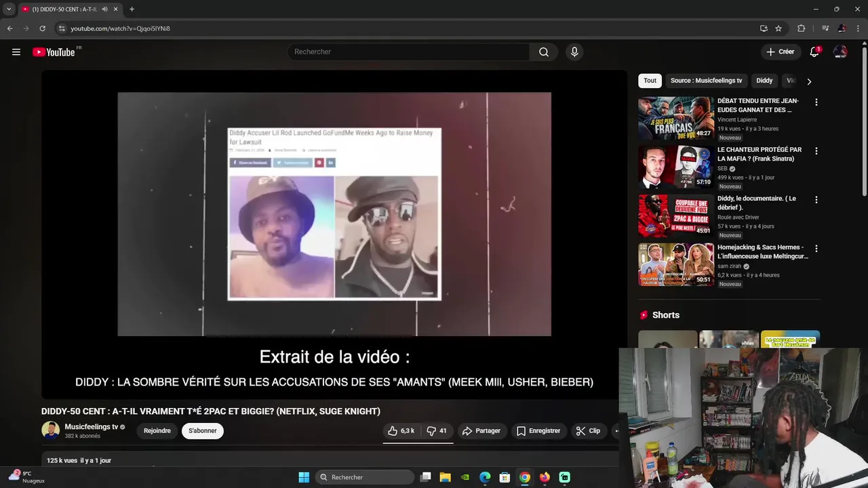Click the Créer button
This screenshot has height=488, width=868.
pos(780,52)
